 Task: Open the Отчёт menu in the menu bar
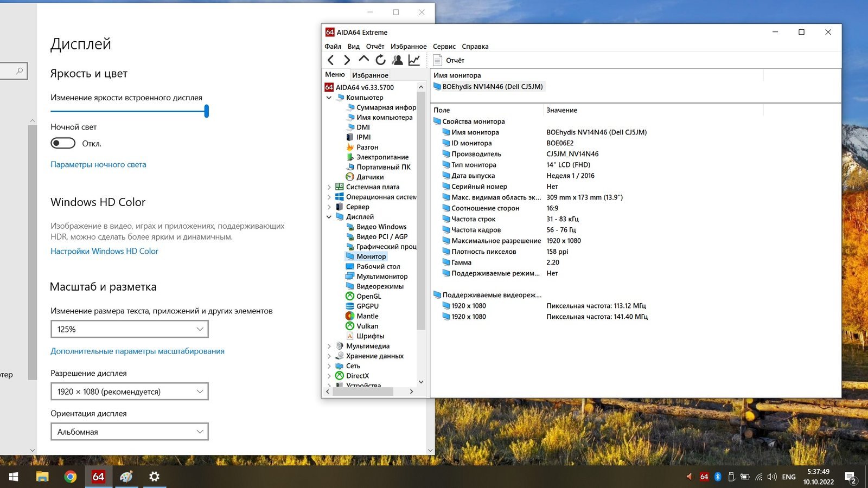[375, 46]
